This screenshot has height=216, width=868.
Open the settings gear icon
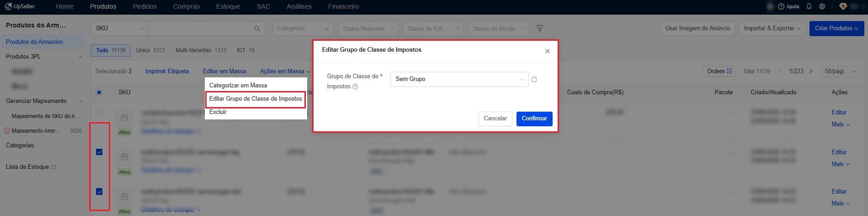822,6
